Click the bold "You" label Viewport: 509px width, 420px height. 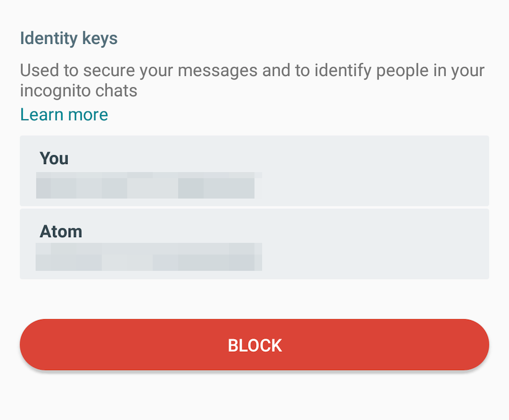click(54, 158)
